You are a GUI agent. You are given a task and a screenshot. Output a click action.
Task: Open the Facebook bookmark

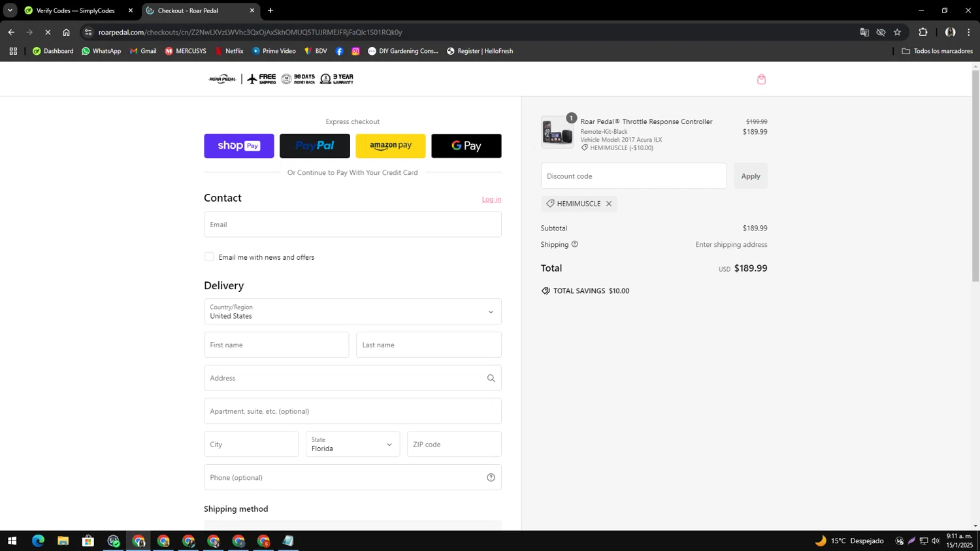(x=339, y=51)
